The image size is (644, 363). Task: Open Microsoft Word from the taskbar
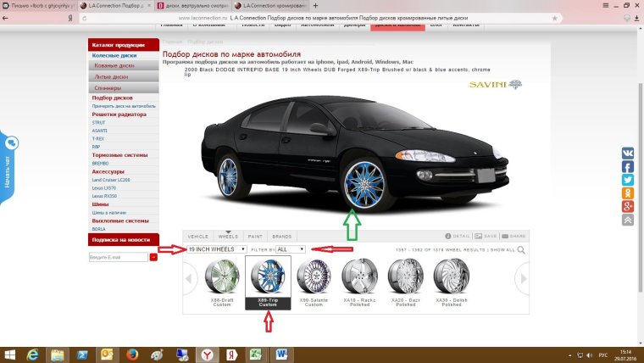(281, 355)
